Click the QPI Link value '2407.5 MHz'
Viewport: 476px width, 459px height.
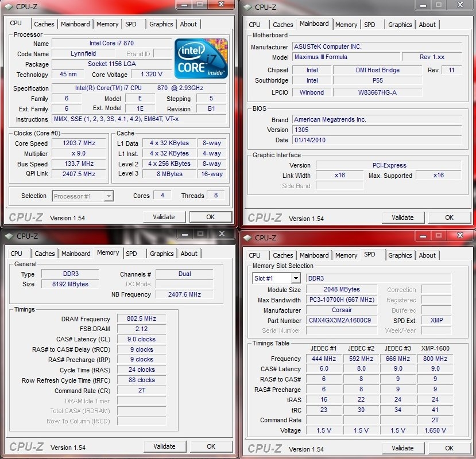pos(79,174)
